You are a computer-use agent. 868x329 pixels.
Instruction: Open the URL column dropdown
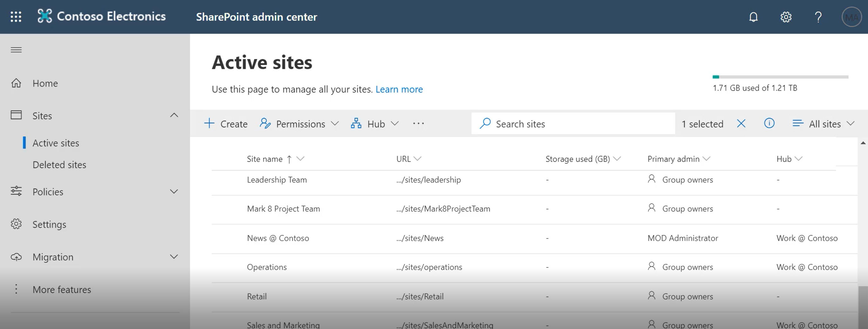(417, 159)
